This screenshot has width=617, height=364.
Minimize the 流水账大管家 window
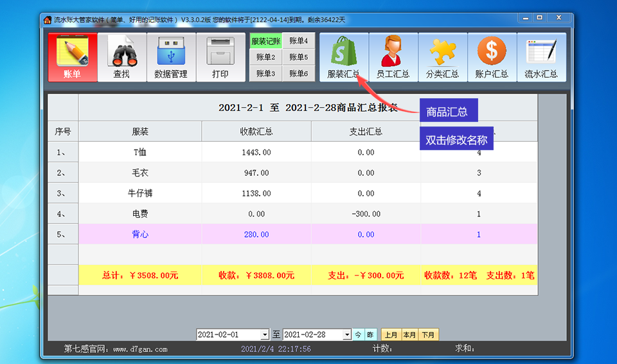click(x=525, y=18)
